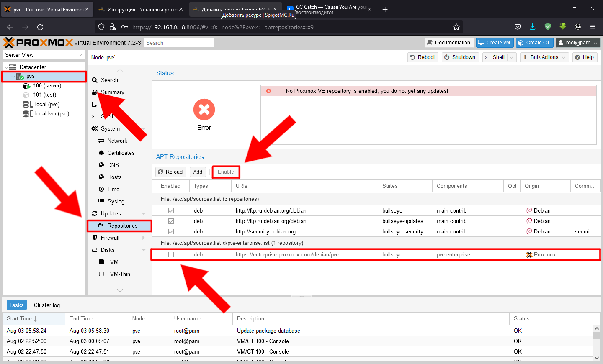Focus the Proxmox search field
The width and height of the screenshot is (603, 364).
click(x=179, y=43)
